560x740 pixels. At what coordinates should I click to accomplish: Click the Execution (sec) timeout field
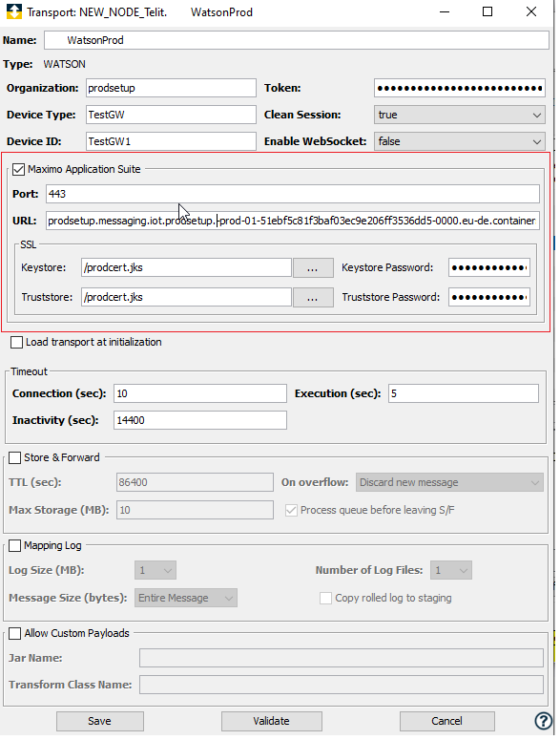coord(464,393)
